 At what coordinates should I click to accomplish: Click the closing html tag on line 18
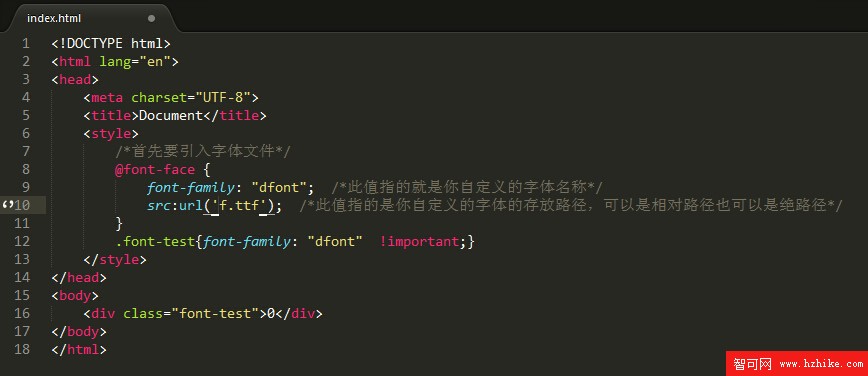(79, 349)
